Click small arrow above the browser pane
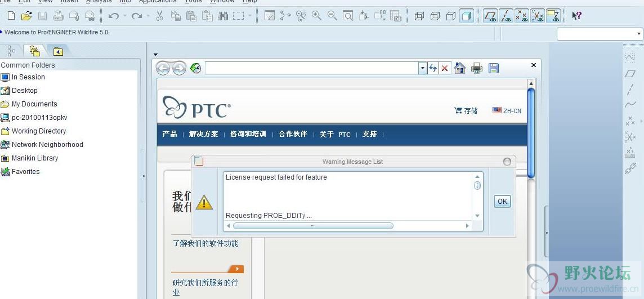This screenshot has height=299, width=644. coord(156,54)
